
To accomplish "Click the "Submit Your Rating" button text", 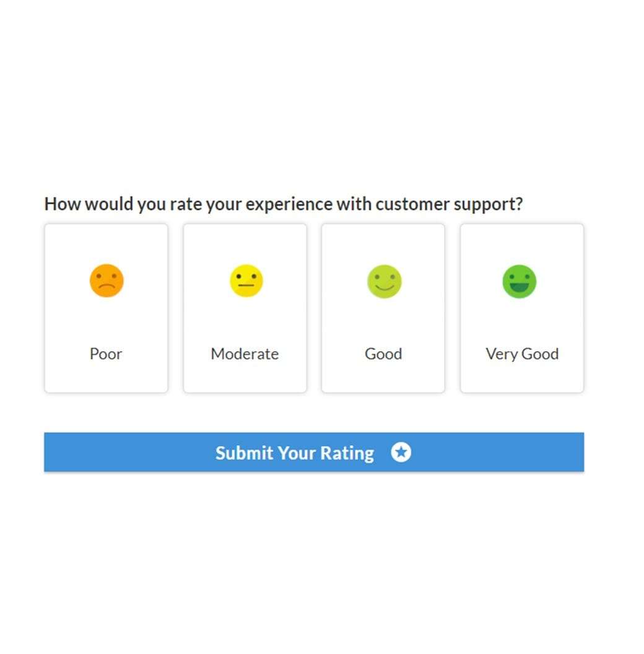I will pyautogui.click(x=295, y=453).
